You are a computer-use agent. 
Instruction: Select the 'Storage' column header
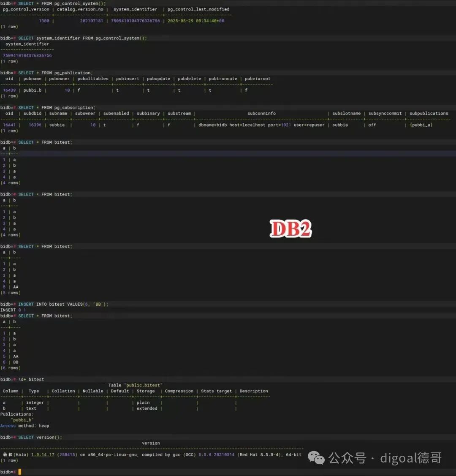pos(146,391)
